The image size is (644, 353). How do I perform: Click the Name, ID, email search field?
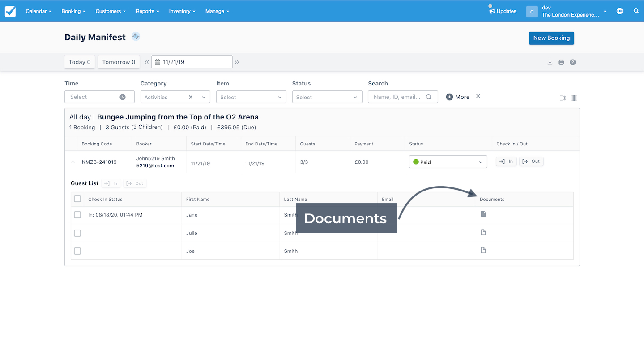pyautogui.click(x=403, y=97)
